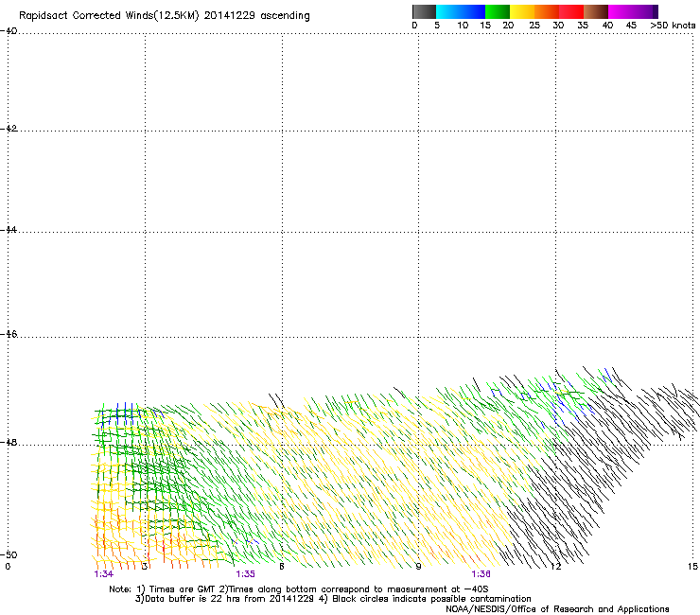Screen dimensions: 700x615
Task: Select the yellow 20-25 knots color band
Action: click(522, 11)
